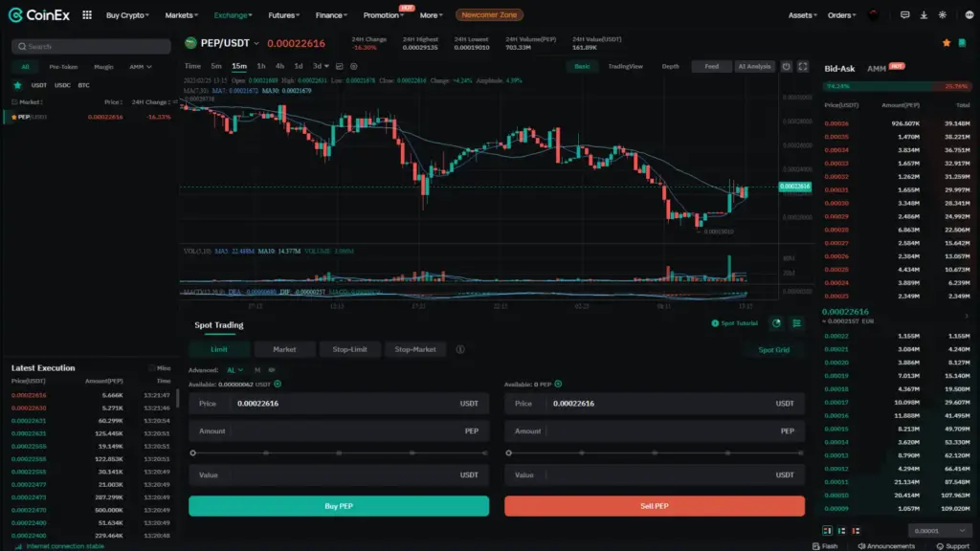Select the Stop-Market order tab
This screenshot has width=980, height=551.
coord(415,349)
